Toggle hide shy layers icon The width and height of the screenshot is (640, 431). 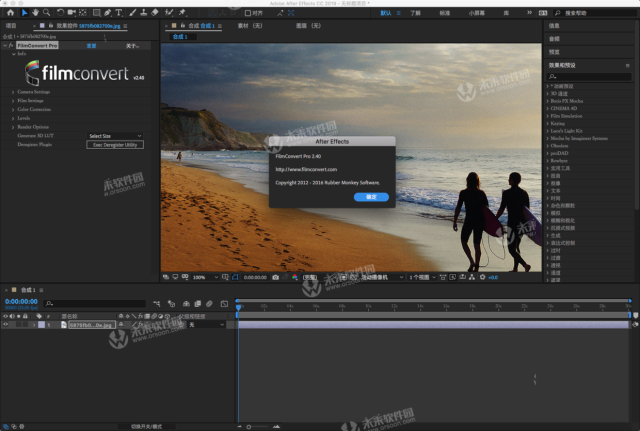pos(186,304)
